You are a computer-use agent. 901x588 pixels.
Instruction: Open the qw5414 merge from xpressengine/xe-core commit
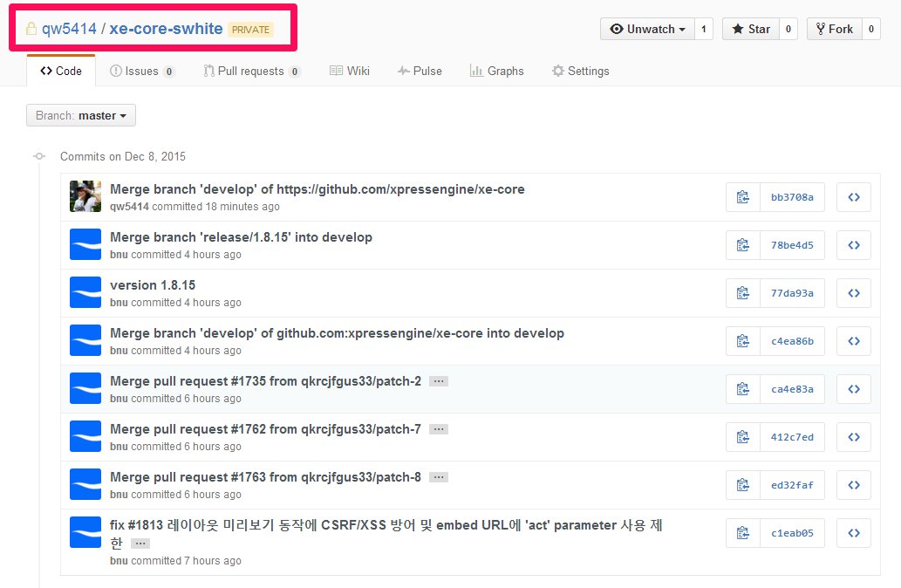[x=317, y=189]
